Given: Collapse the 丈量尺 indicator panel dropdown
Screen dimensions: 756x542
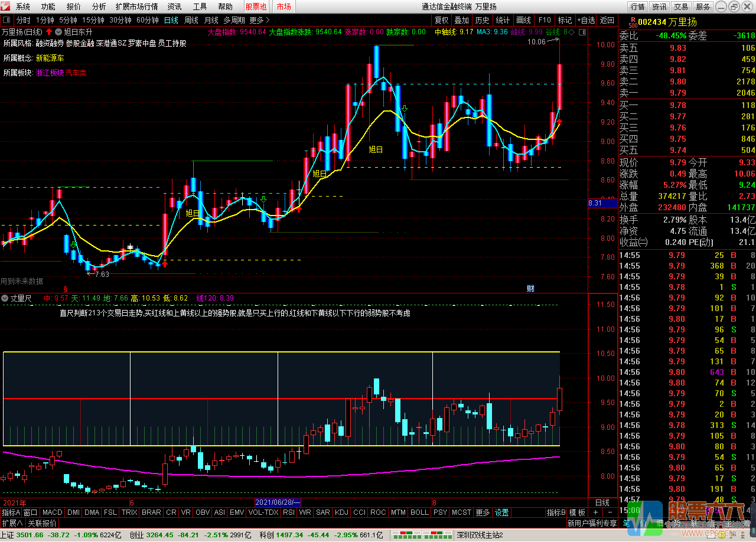Looking at the screenshot, I should (5, 298).
